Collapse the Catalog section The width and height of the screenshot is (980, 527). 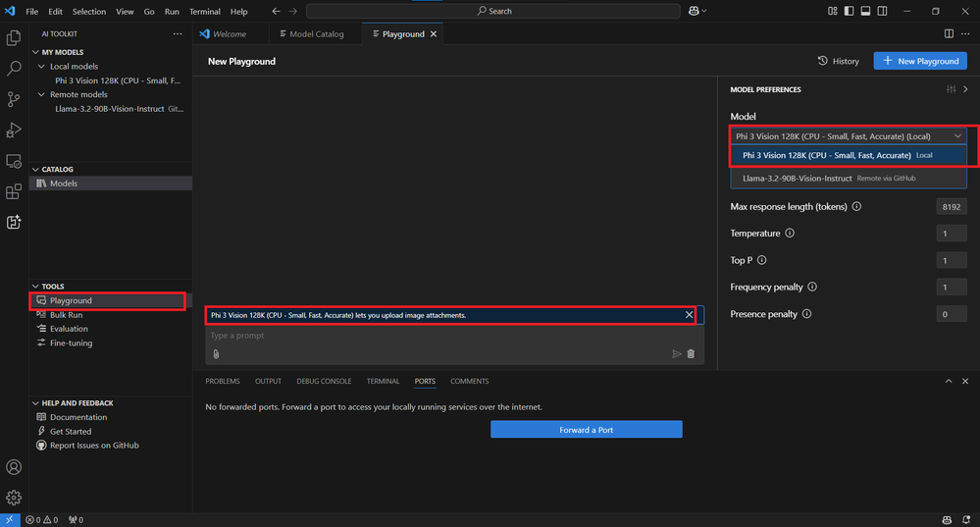click(x=35, y=170)
